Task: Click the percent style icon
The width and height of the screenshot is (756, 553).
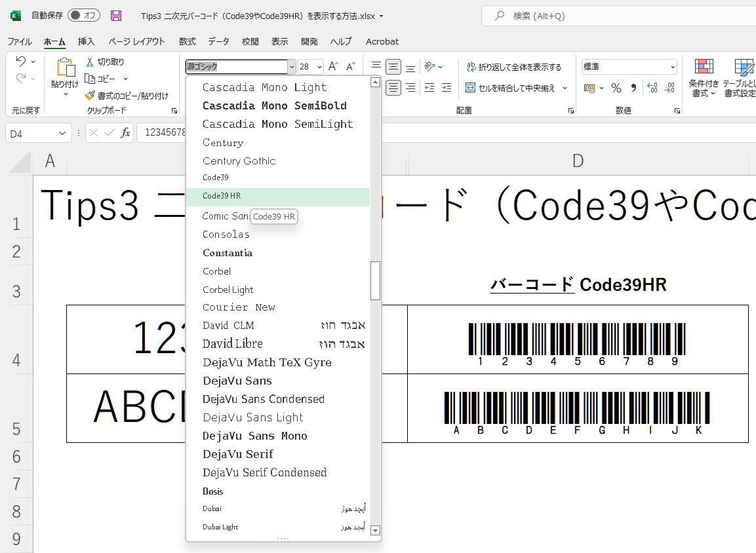Action: [616, 88]
